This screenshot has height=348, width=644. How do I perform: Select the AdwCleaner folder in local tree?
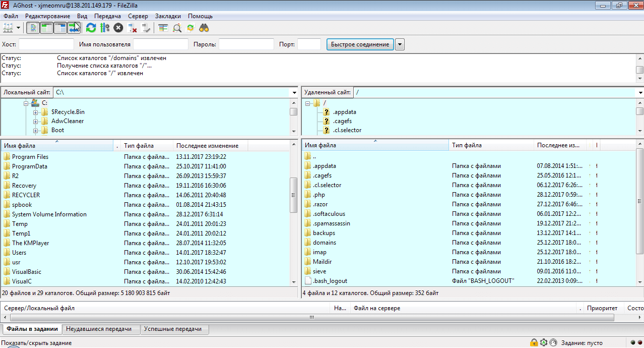tap(68, 121)
